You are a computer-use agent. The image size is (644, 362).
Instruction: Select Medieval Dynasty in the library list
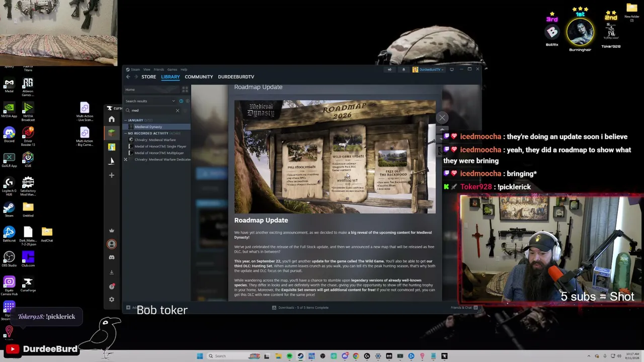click(157, 127)
